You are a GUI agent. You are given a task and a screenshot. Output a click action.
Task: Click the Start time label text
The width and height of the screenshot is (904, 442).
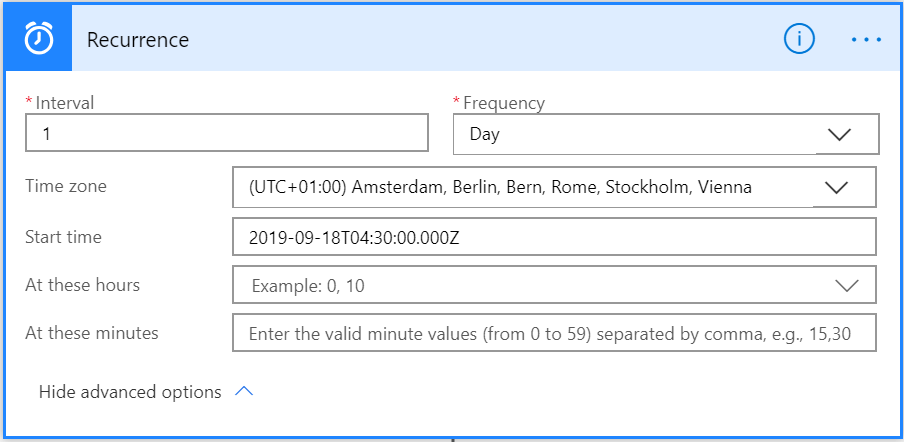[63, 237]
